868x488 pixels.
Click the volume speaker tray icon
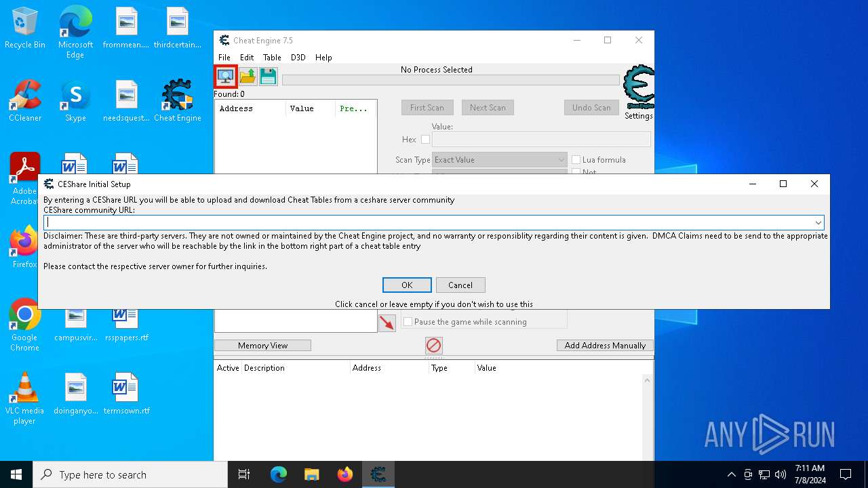click(x=780, y=474)
